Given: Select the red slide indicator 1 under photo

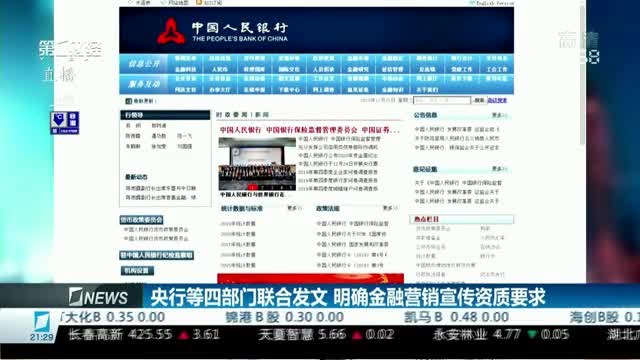Looking at the screenshot, I should click(253, 187).
